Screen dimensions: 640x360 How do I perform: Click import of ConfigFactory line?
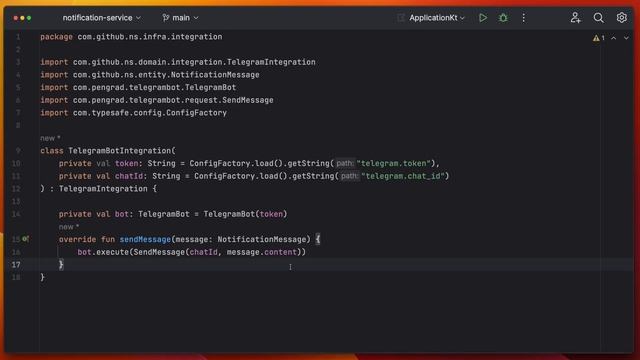click(x=133, y=113)
